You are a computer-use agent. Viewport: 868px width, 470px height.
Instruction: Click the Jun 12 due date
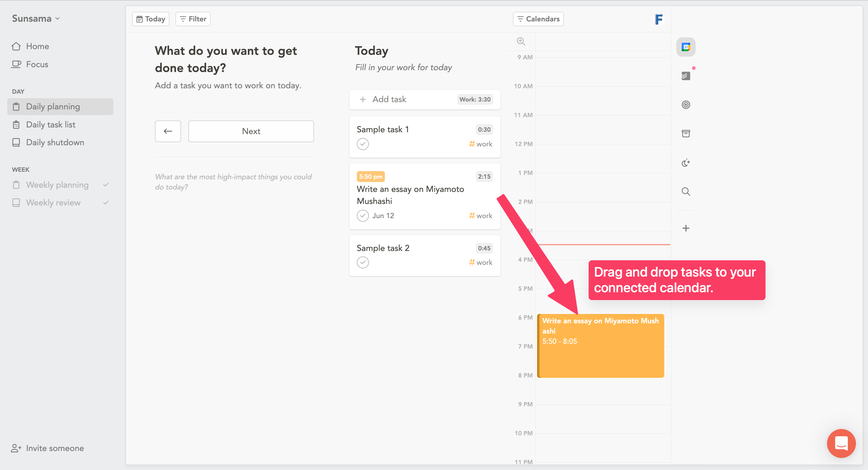383,216
